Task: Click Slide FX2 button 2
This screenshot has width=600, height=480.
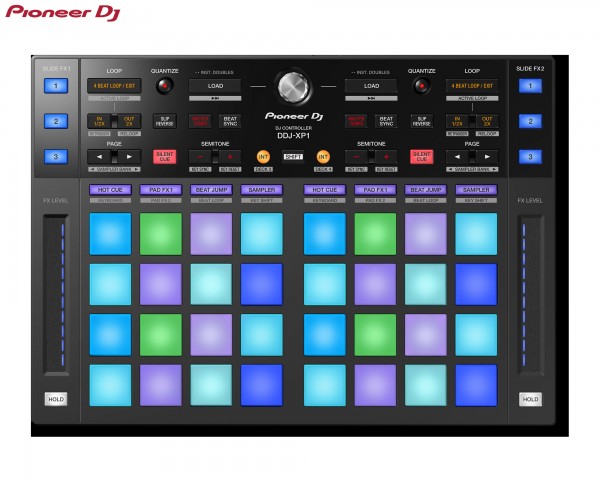Action: pos(530,121)
